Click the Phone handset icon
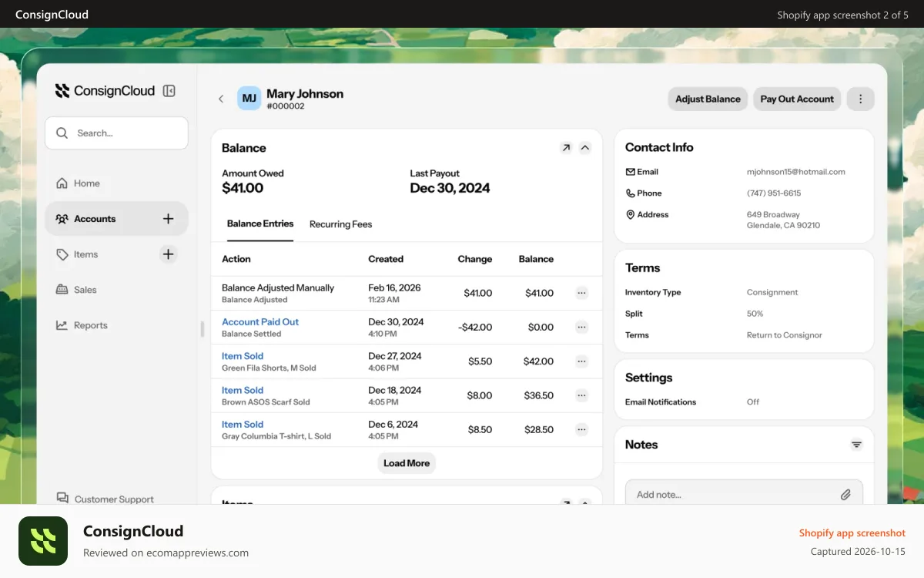The height and width of the screenshot is (578, 924). 631,193
